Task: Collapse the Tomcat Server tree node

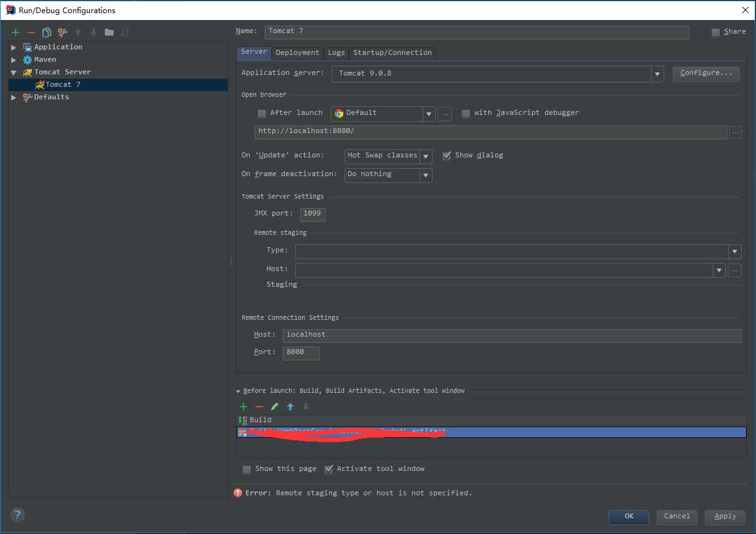Action: 14,72
